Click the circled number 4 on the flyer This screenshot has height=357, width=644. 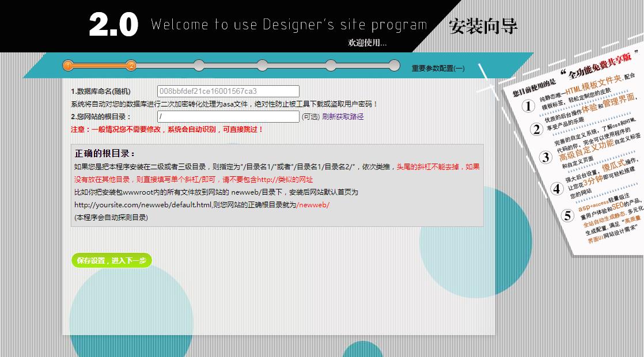click(556, 189)
